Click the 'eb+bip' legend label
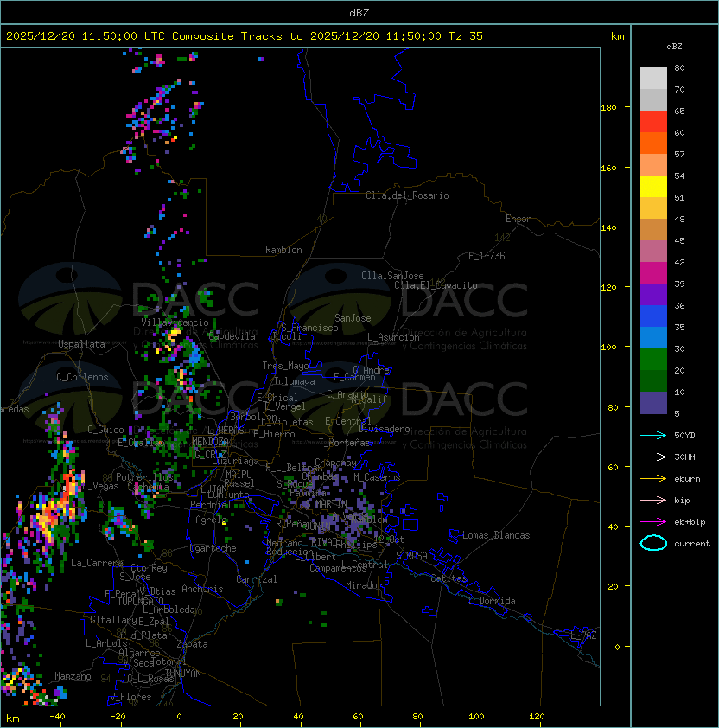Viewport: 719px width, 728px height. point(690,522)
